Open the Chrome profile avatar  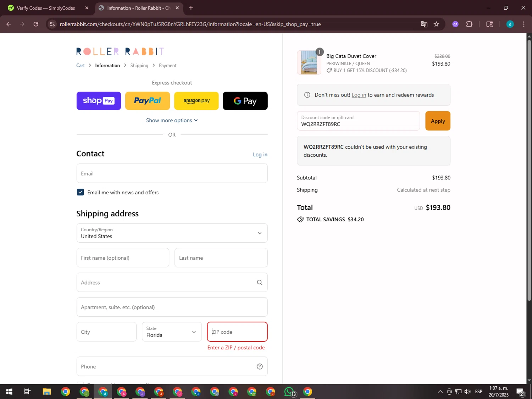tap(510, 24)
